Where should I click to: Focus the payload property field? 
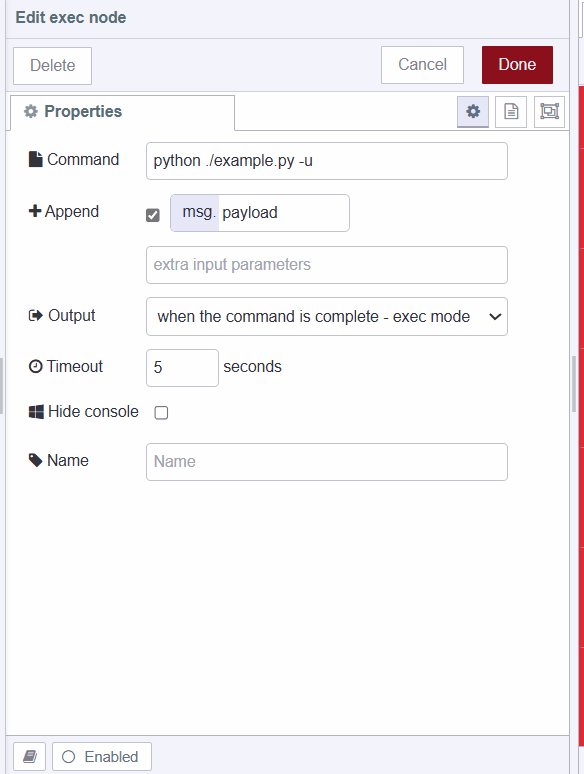click(284, 213)
